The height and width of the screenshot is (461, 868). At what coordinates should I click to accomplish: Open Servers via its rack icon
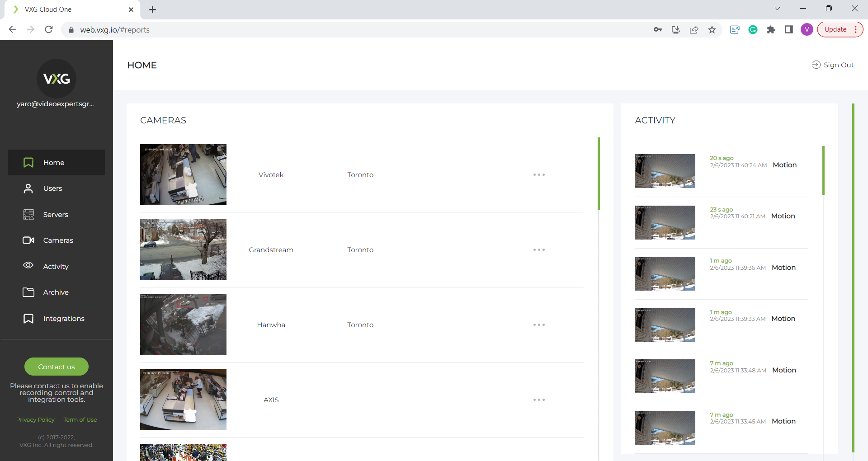[28, 215]
